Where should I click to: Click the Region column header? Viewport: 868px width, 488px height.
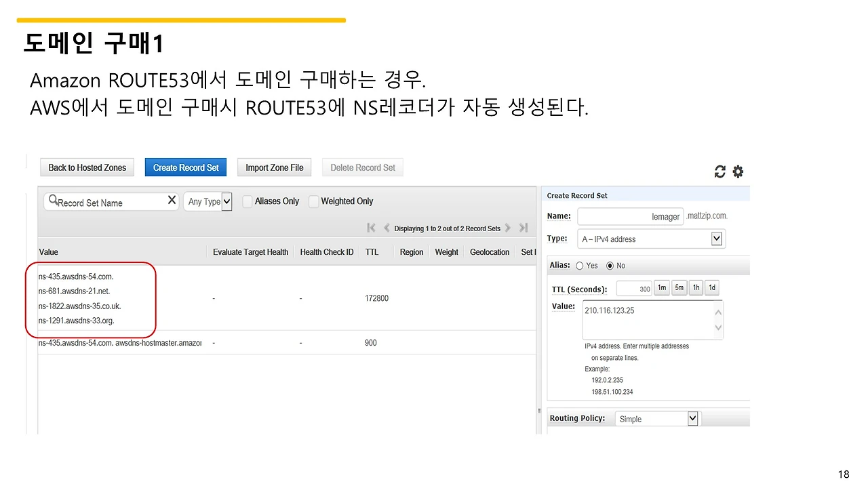click(x=412, y=252)
